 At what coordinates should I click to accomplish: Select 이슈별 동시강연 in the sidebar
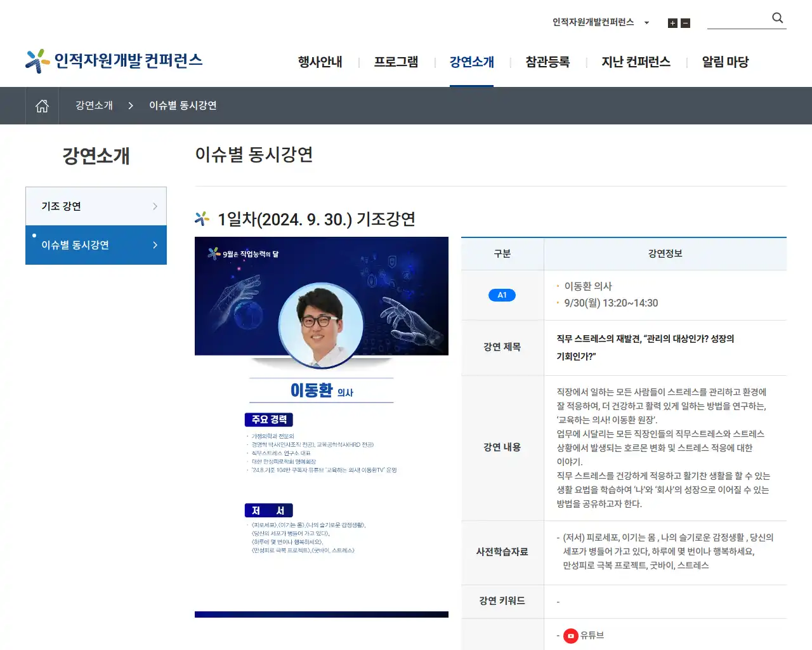[96, 245]
